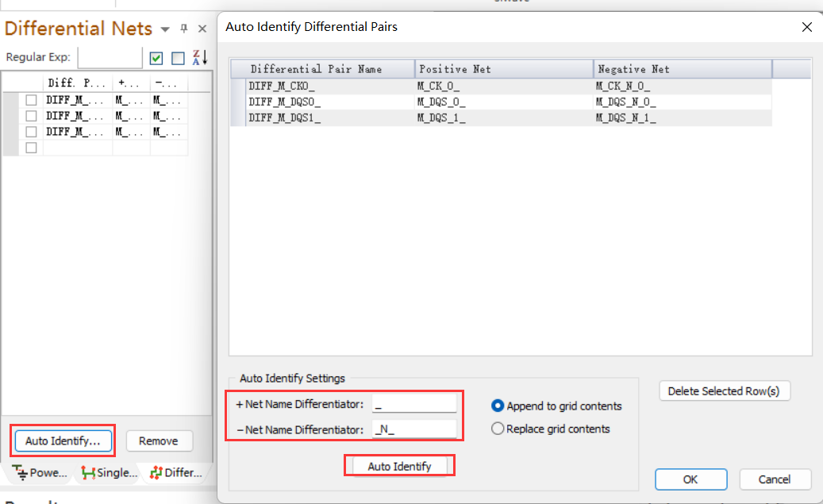Image resolution: width=823 pixels, height=504 pixels.
Task: Tick the third DIFF_M row checkbox
Action: click(31, 132)
